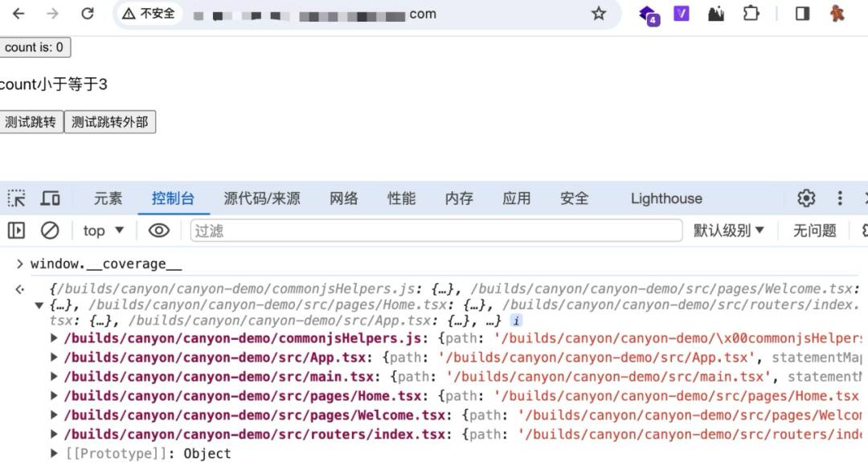
Task: Open the 内存 tab
Action: [x=458, y=198]
